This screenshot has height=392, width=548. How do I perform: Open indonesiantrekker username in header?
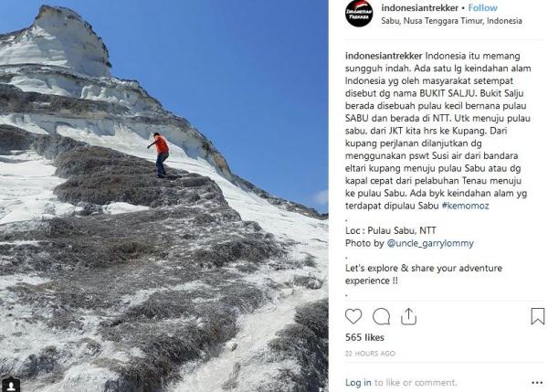(419, 7)
